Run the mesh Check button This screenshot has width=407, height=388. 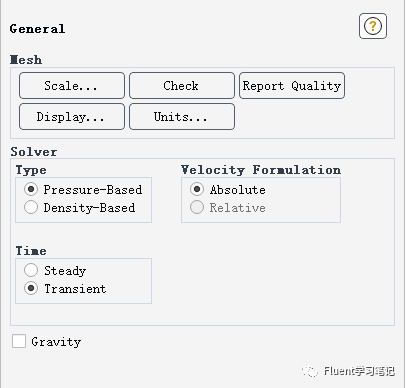point(182,86)
